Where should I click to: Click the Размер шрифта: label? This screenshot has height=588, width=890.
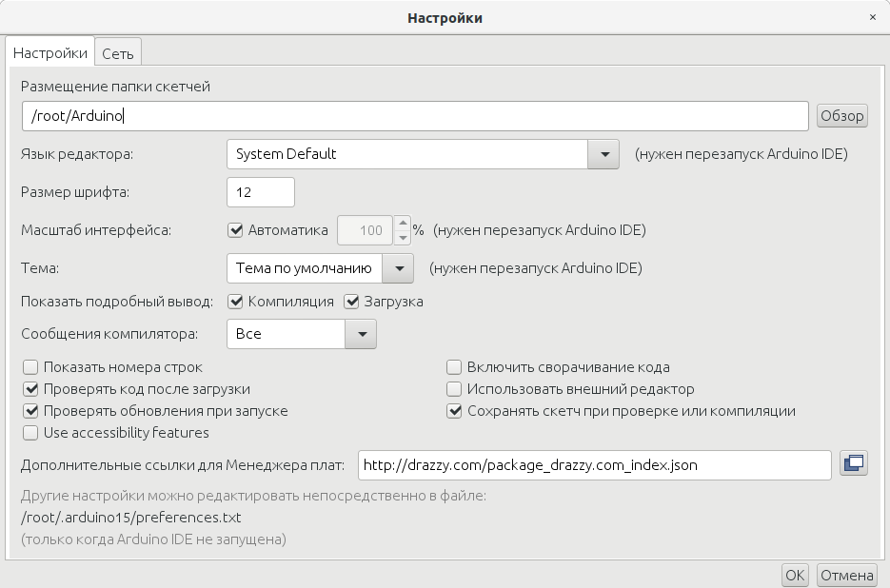[x=75, y=192]
